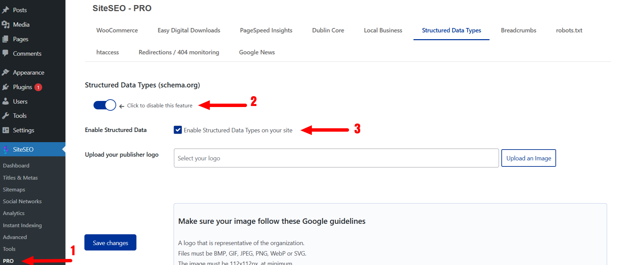Open SiteSEO Tools submenu link
Screen dimensions: 644x265
[9, 249]
